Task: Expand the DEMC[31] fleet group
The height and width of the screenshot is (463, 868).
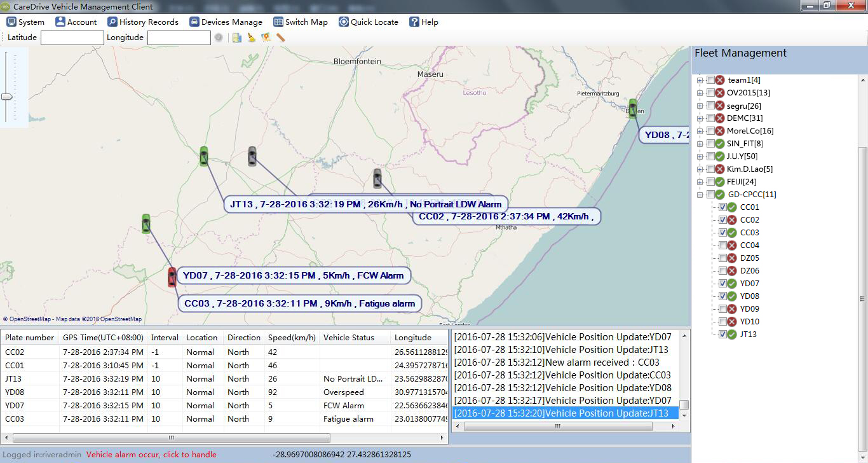Action: (700, 118)
